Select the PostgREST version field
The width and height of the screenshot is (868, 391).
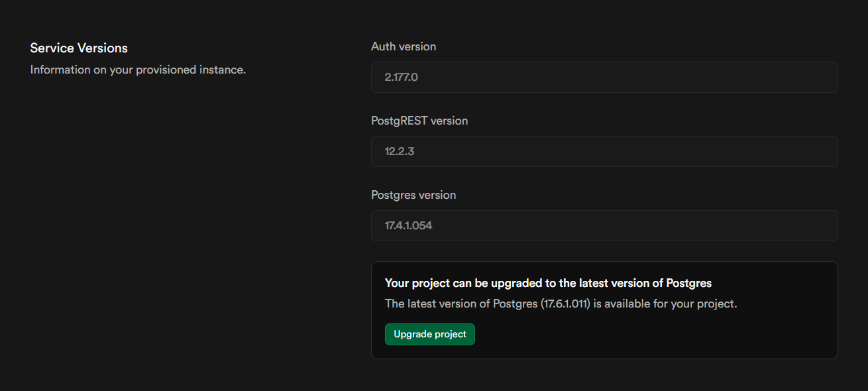point(604,152)
